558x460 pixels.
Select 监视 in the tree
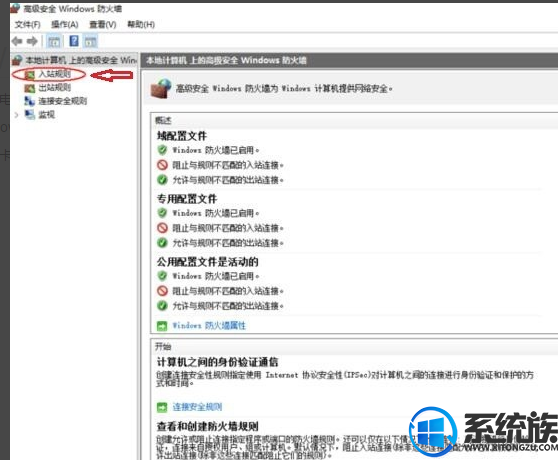coord(46,115)
